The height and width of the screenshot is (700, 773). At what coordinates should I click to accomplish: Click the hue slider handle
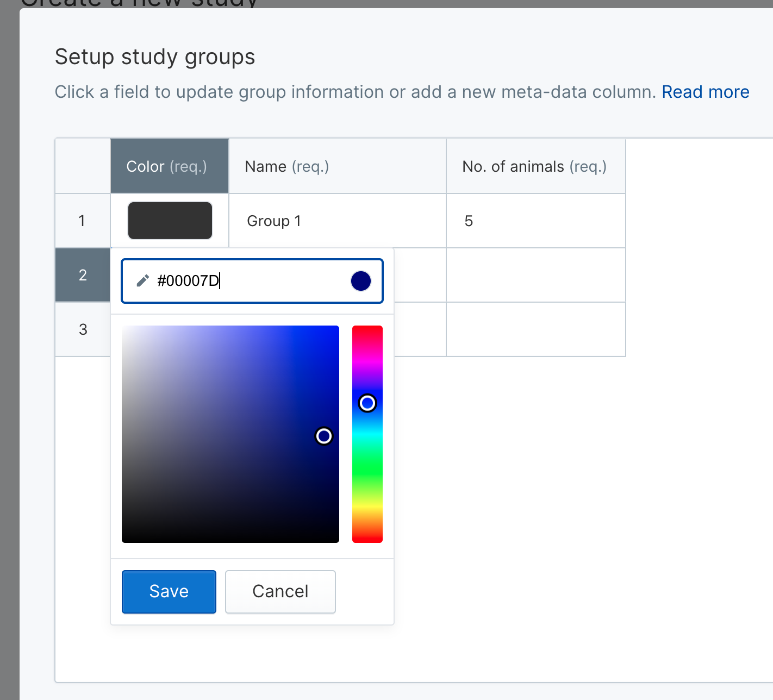(367, 403)
